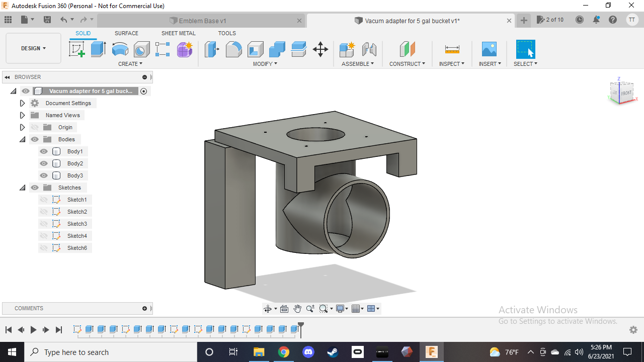Open the INSPECT menu
The image size is (644, 362).
click(x=452, y=64)
